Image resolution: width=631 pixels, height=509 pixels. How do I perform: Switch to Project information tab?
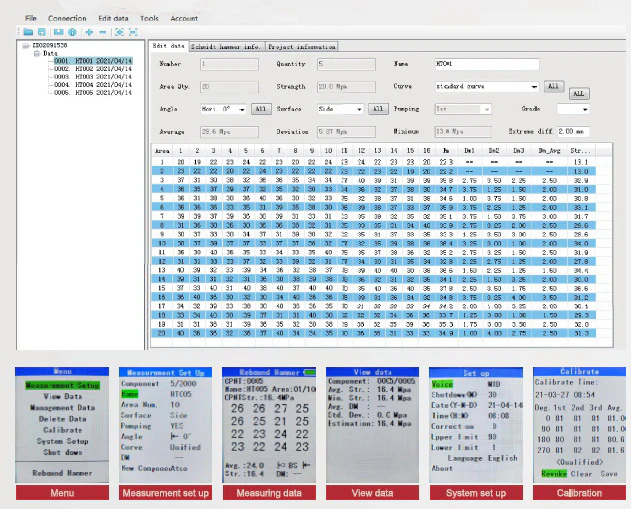(300, 46)
